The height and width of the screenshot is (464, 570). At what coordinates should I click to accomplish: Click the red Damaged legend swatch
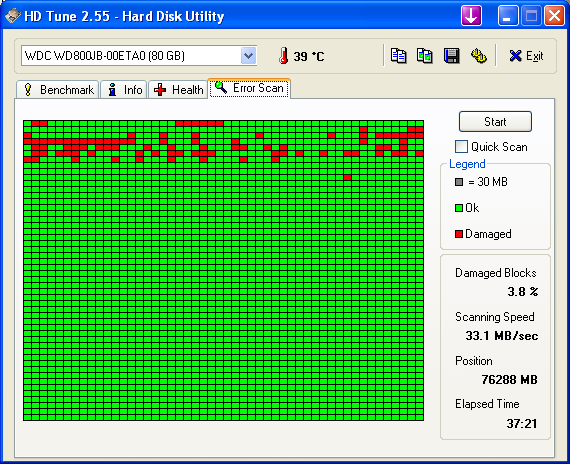point(459,234)
